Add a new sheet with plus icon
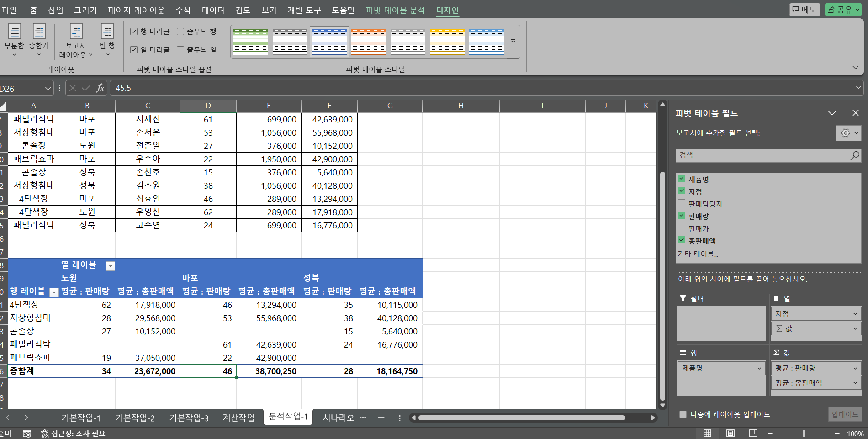The image size is (868, 439). click(381, 418)
